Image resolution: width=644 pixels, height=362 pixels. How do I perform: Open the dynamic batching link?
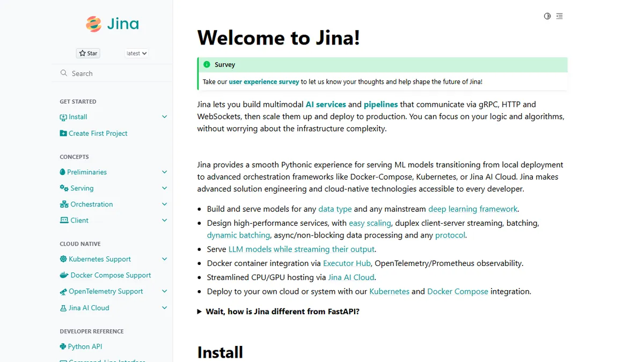(x=238, y=235)
